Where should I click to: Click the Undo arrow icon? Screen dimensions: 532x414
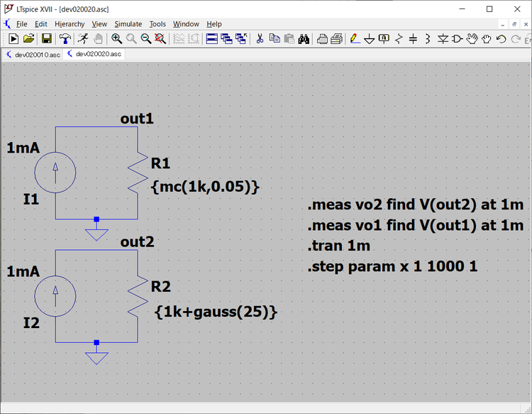click(501, 39)
